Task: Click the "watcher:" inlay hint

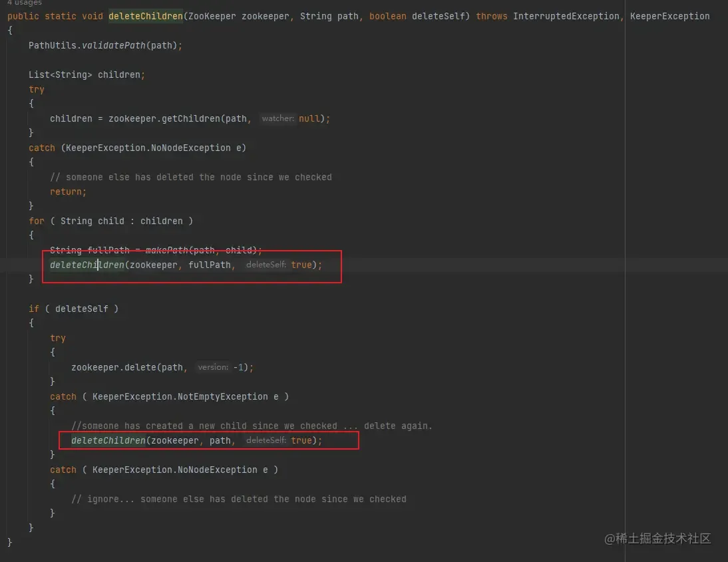Action: pyautogui.click(x=277, y=118)
